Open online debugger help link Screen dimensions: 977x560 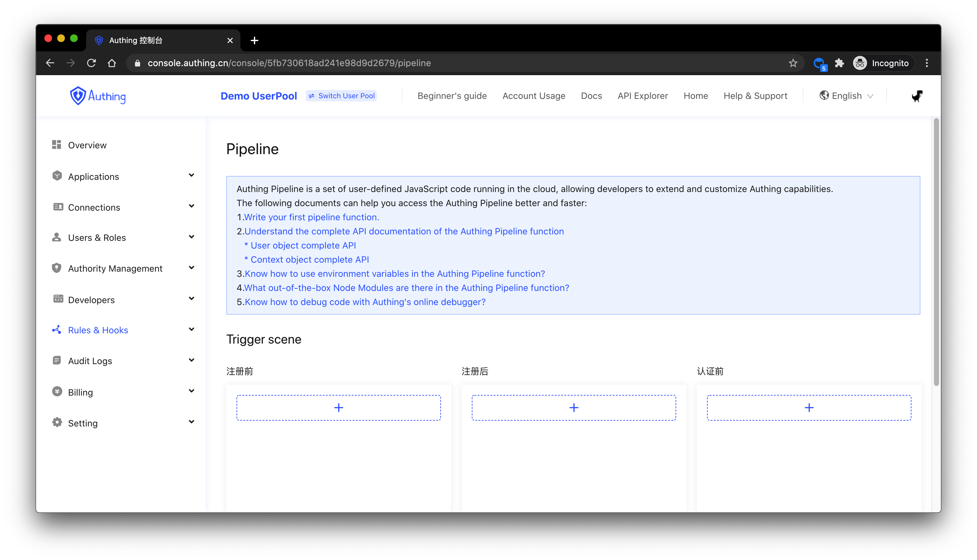[x=365, y=302]
